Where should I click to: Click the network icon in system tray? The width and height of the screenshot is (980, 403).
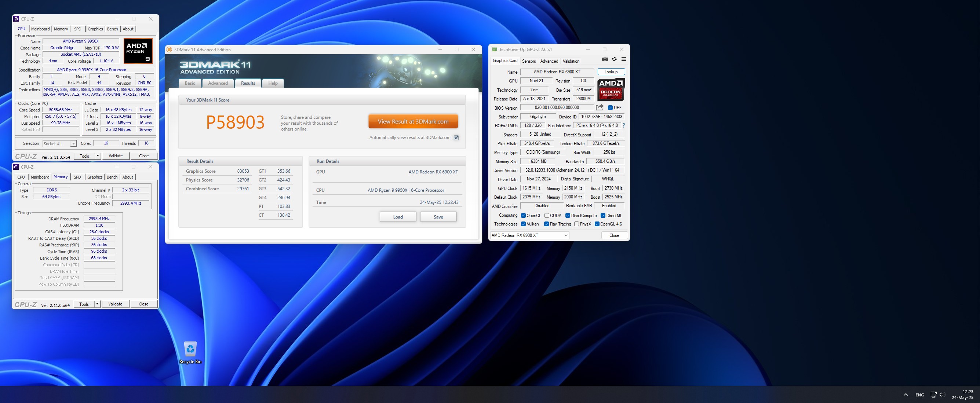tap(933, 395)
